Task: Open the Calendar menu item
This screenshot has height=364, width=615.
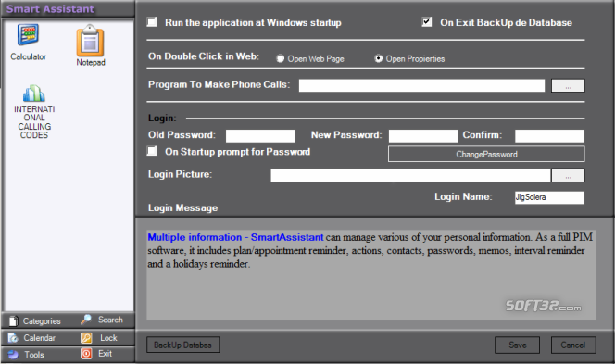Action: pyautogui.click(x=39, y=338)
